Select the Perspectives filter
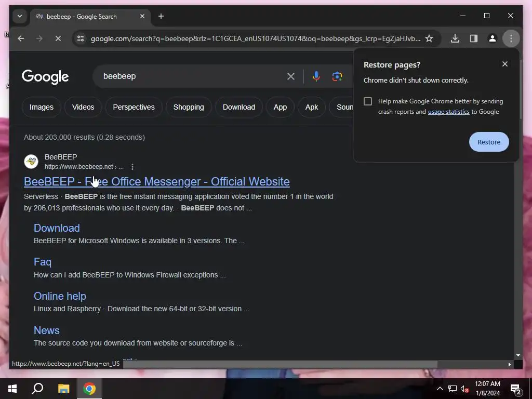The height and width of the screenshot is (399, 532). tap(134, 107)
